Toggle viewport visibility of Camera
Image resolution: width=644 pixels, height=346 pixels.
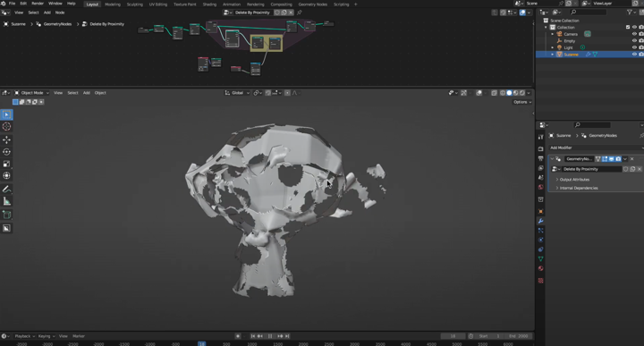[634, 34]
